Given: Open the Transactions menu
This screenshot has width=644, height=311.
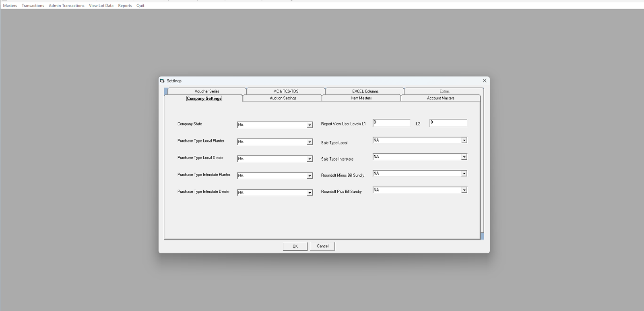Looking at the screenshot, I should point(33,6).
